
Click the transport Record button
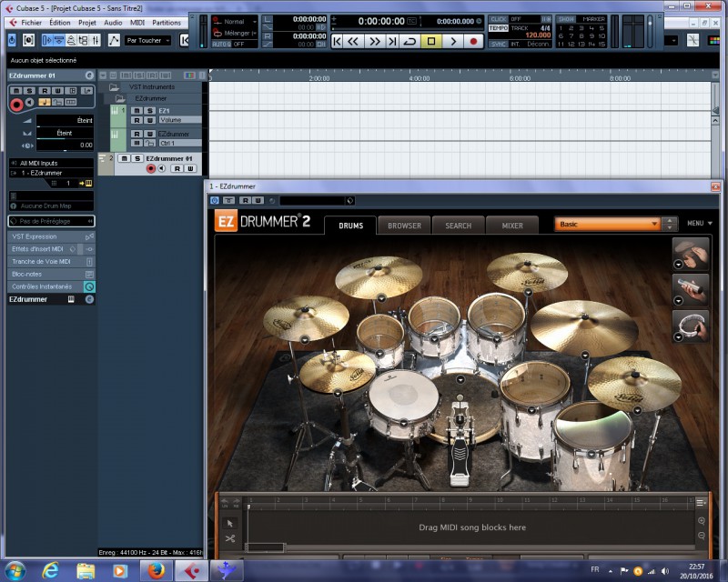pyautogui.click(x=473, y=41)
